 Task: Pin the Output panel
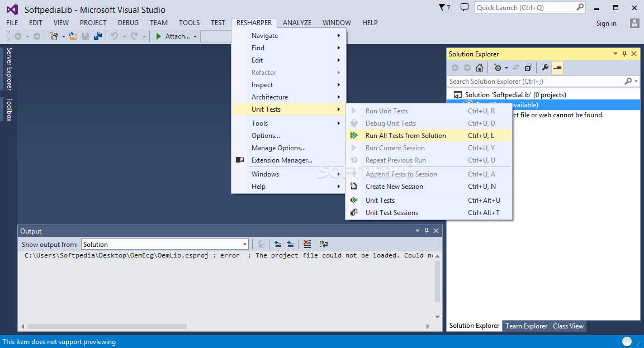coord(427,231)
